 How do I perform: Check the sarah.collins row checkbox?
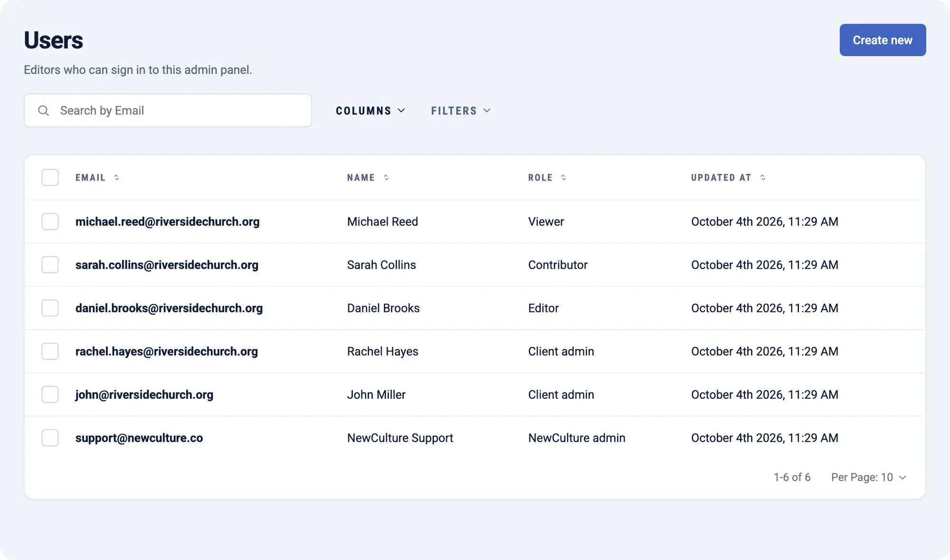click(50, 265)
